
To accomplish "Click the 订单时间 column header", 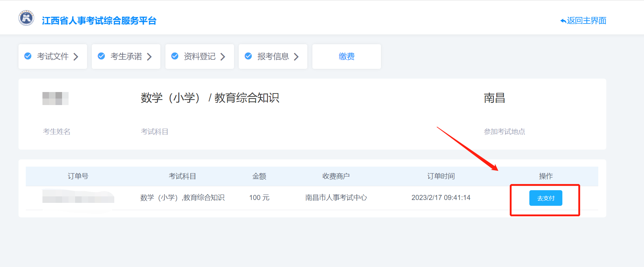I will coord(441,176).
